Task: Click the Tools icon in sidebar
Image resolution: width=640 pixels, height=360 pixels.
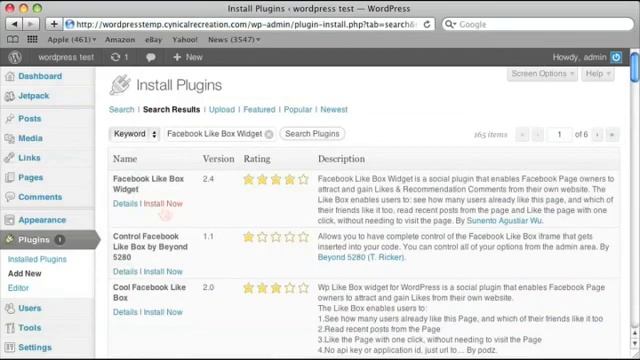Action: 10,328
